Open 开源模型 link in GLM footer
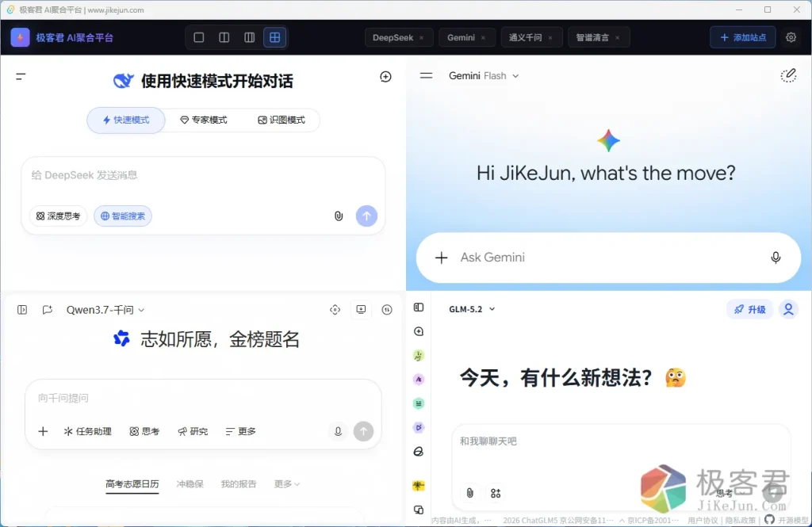 [x=793, y=521]
